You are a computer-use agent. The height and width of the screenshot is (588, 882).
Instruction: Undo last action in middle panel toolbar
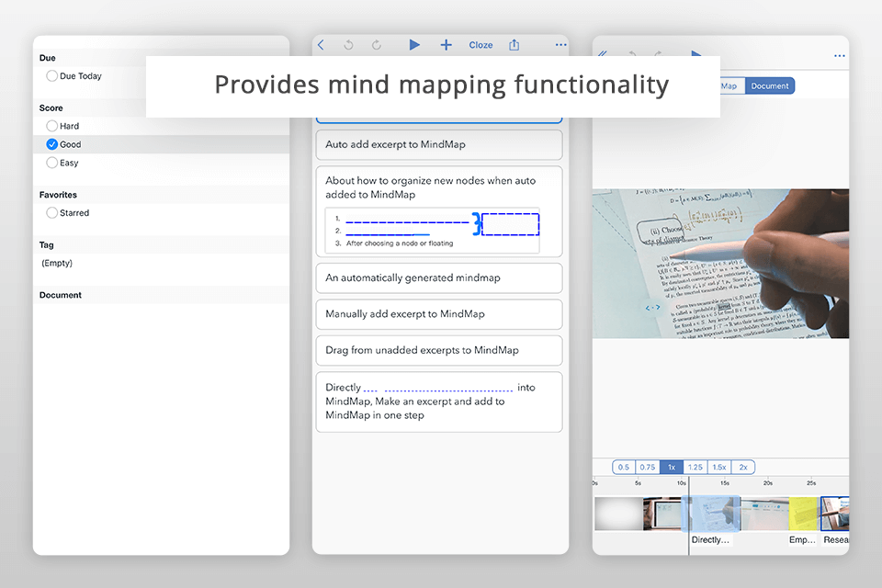[349, 45]
